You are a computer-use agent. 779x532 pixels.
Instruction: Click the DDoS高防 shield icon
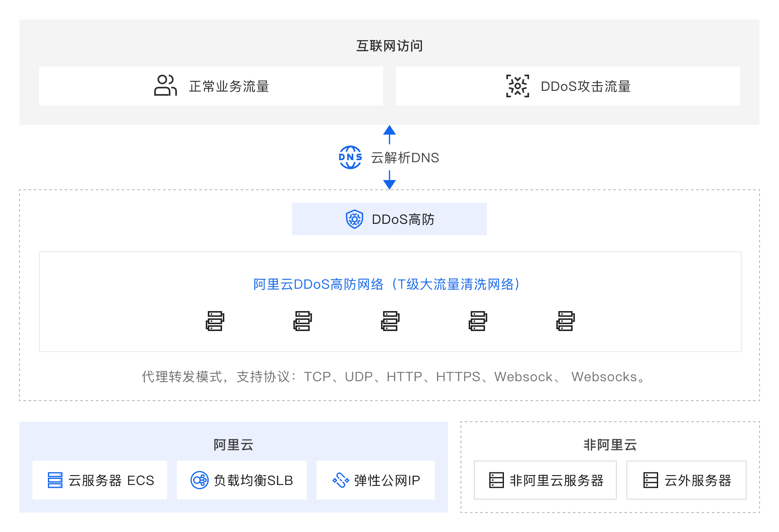(x=354, y=219)
